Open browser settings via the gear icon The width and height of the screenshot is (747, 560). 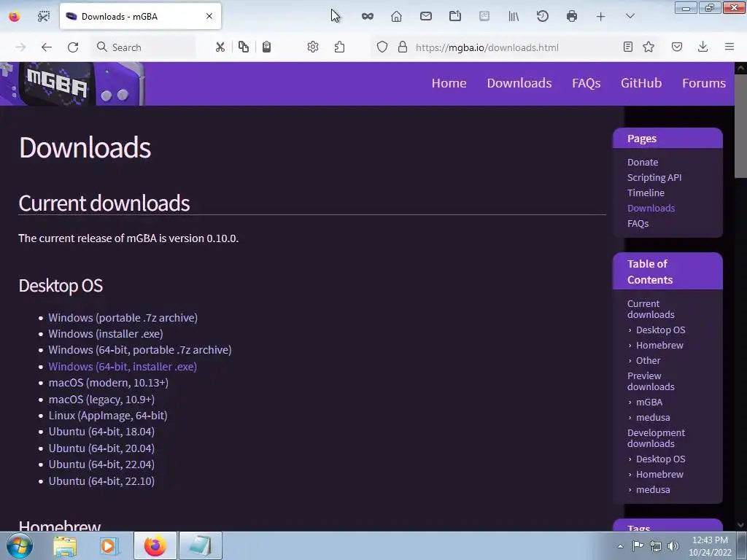(312, 47)
